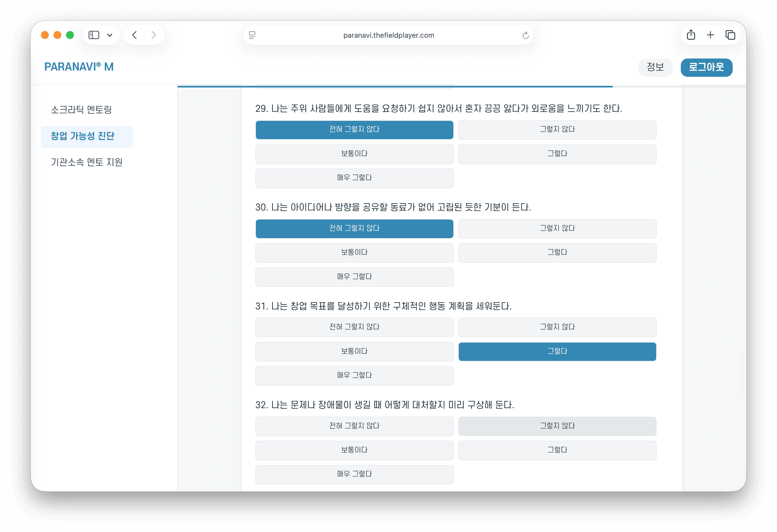Click the 로그아웃 button
This screenshot has width=777, height=532.
tap(706, 67)
